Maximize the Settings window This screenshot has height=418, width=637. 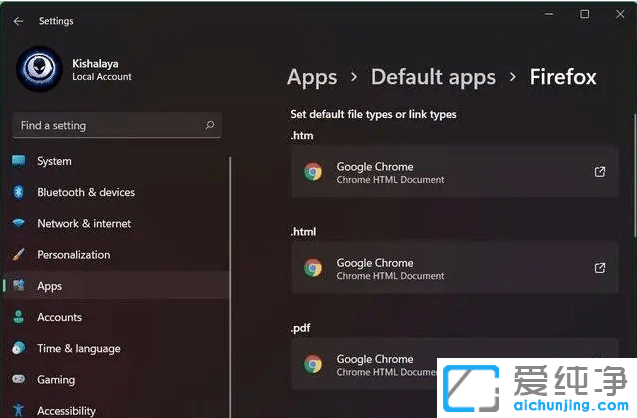click(584, 14)
